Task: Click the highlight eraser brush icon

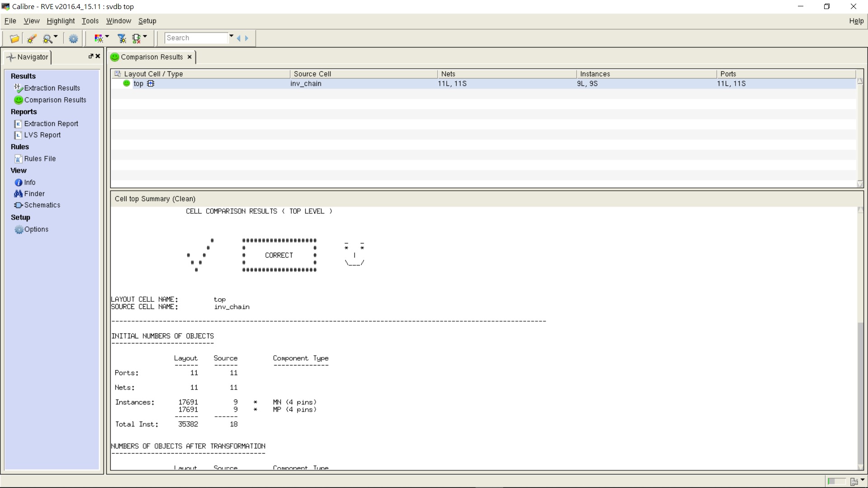Action: tap(31, 38)
